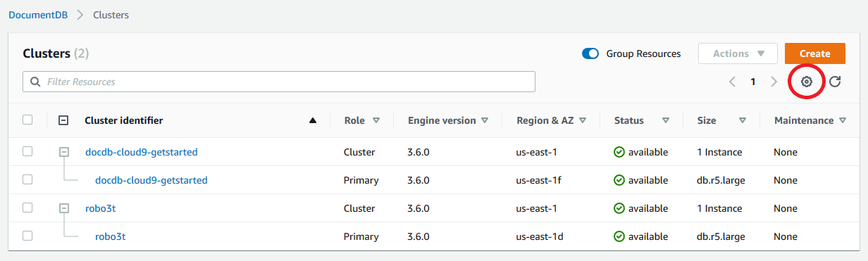The width and height of the screenshot is (868, 261).
Task: Click 1 Instance size in robo3t cluster row
Action: (719, 208)
